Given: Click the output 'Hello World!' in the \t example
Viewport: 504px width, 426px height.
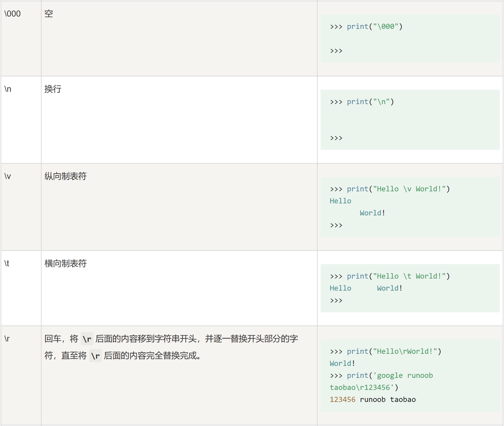Looking at the screenshot, I should (x=366, y=288).
